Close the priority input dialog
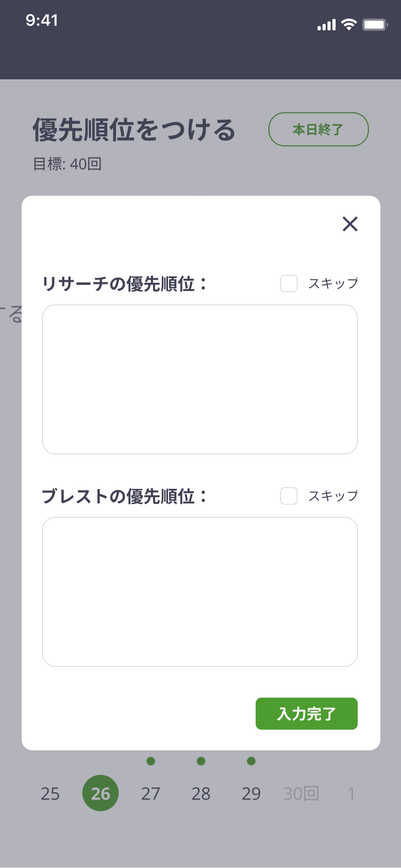This screenshot has width=401, height=868. point(350,224)
